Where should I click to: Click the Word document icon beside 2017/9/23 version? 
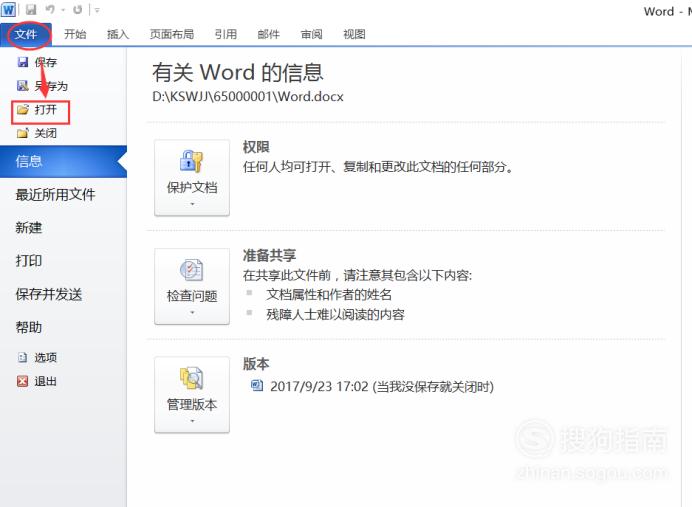click(257, 386)
